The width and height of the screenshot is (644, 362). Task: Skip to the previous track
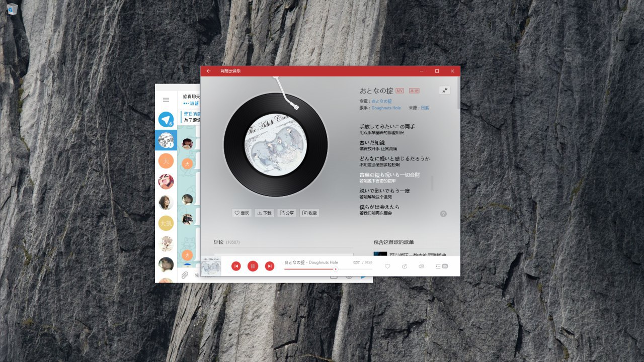236,266
